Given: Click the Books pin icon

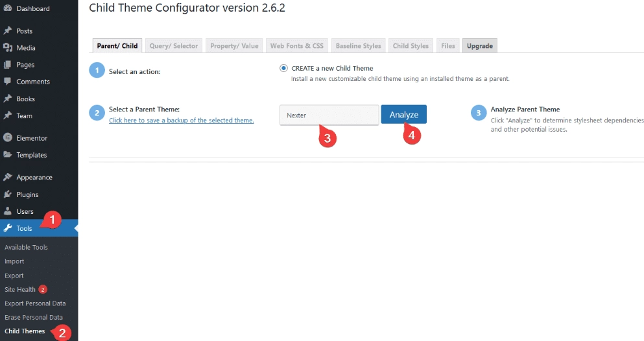Looking at the screenshot, I should pyautogui.click(x=8, y=99).
